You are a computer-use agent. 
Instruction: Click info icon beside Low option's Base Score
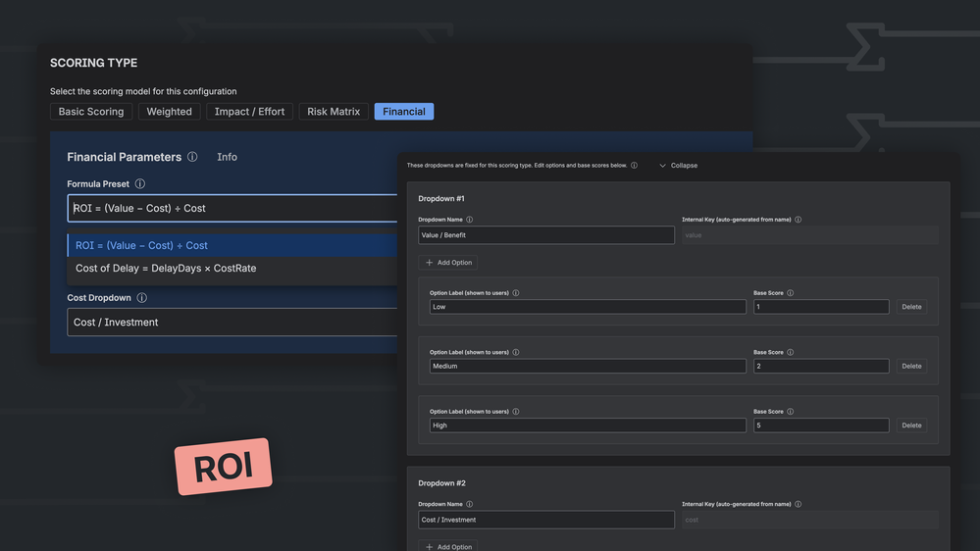point(790,292)
